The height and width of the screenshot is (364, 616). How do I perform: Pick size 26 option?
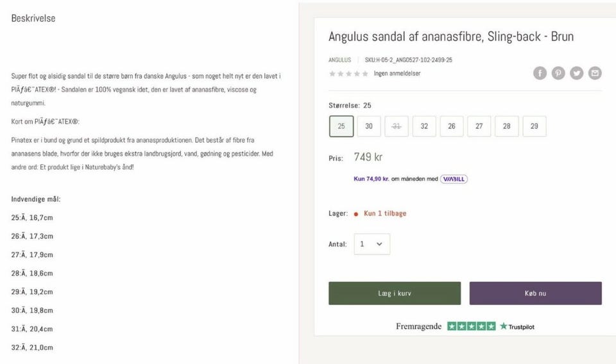[x=452, y=126]
